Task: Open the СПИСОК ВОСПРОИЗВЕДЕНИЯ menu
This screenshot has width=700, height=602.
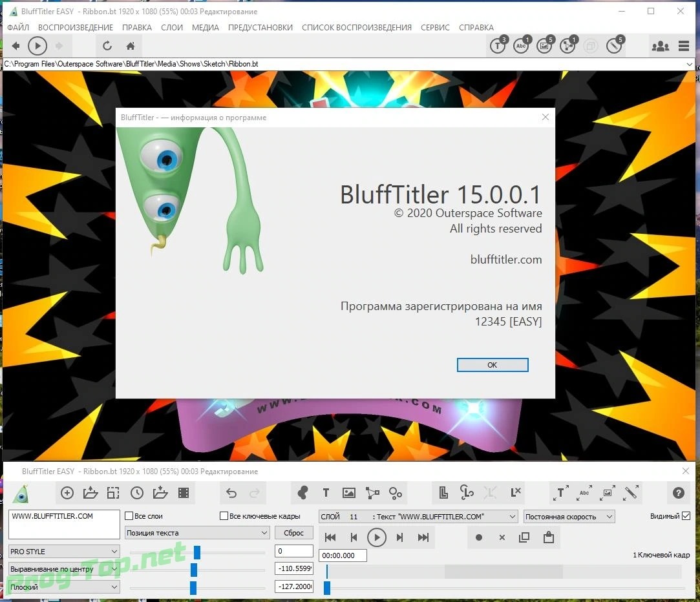Action: point(357,27)
